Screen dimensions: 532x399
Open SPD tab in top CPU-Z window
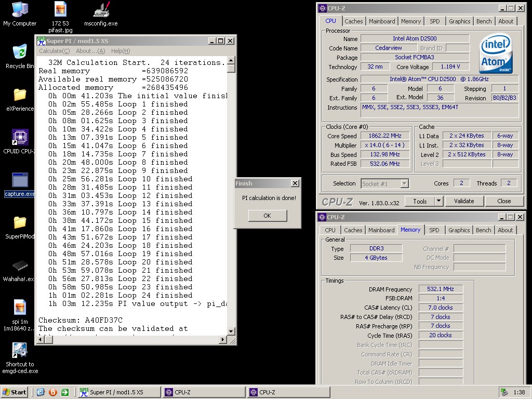point(435,21)
